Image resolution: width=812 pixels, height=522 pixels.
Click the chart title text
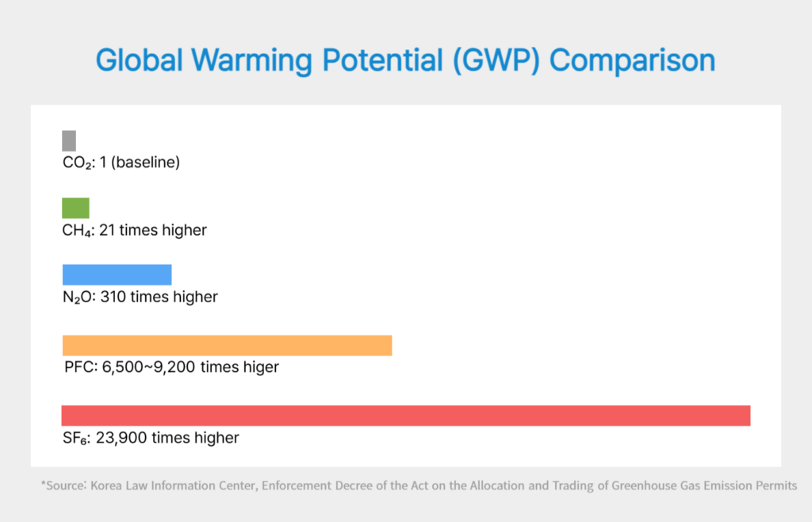405,62
